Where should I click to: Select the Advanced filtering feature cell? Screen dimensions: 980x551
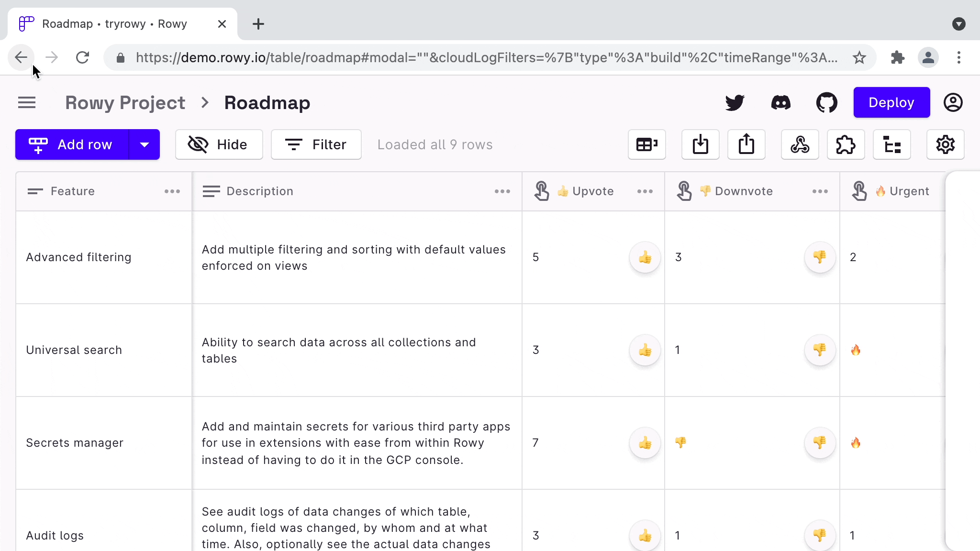coord(104,257)
